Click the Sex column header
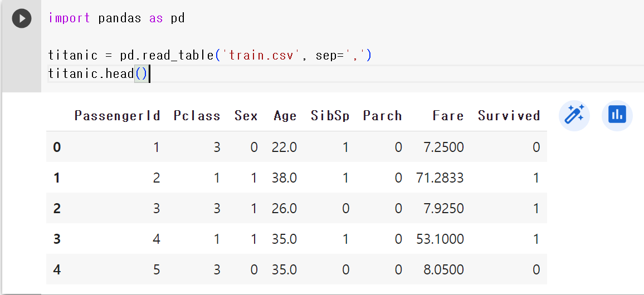Image resolution: width=644 pixels, height=295 pixels. click(x=246, y=116)
